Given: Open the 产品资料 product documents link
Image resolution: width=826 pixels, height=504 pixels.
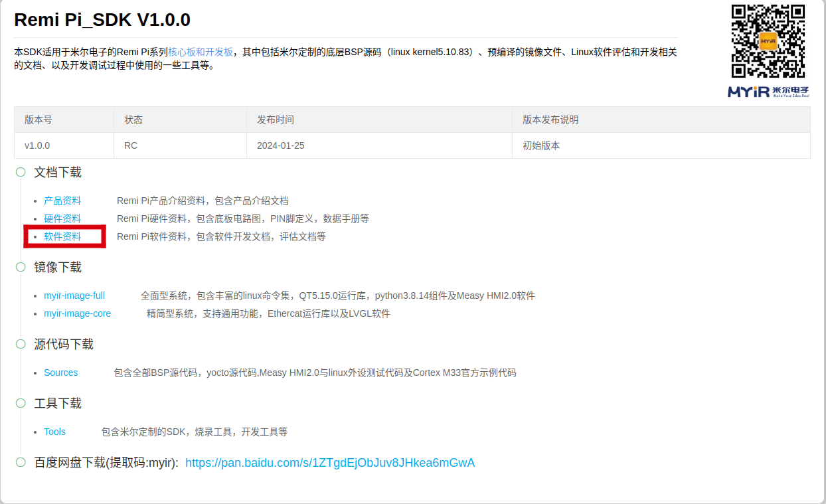Looking at the screenshot, I should [x=62, y=201].
